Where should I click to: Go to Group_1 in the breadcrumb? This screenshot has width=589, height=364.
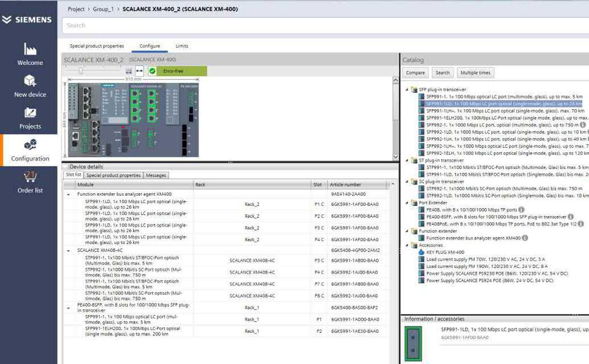click(103, 9)
